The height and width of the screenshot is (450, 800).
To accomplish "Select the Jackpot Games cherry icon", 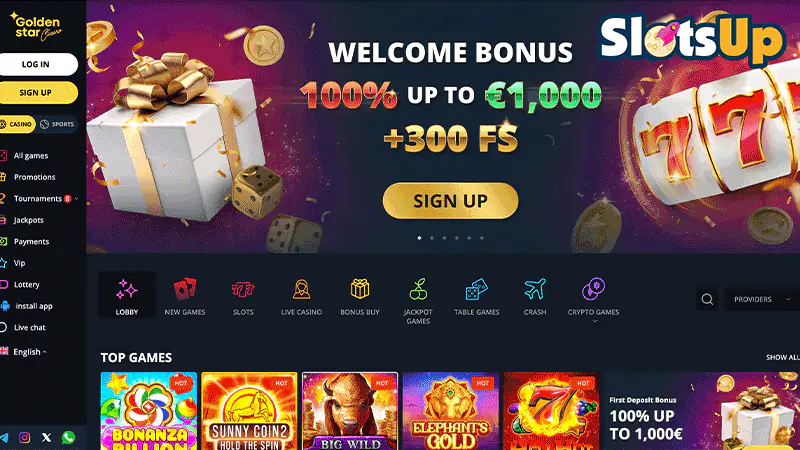I will (x=418, y=289).
